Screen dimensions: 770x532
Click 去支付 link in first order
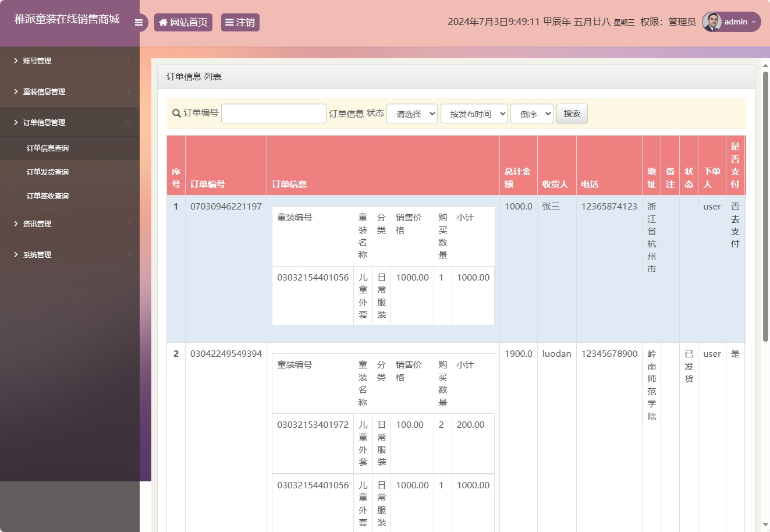(735, 232)
